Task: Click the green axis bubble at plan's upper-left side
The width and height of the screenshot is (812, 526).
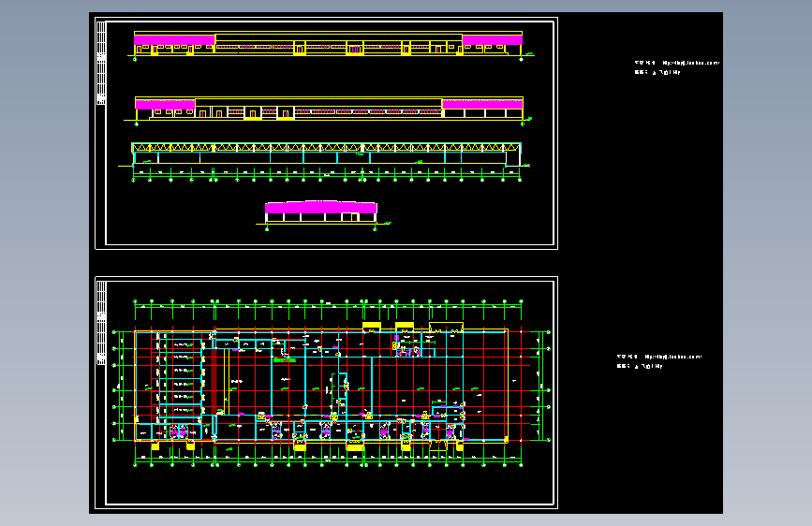Action: (x=114, y=332)
